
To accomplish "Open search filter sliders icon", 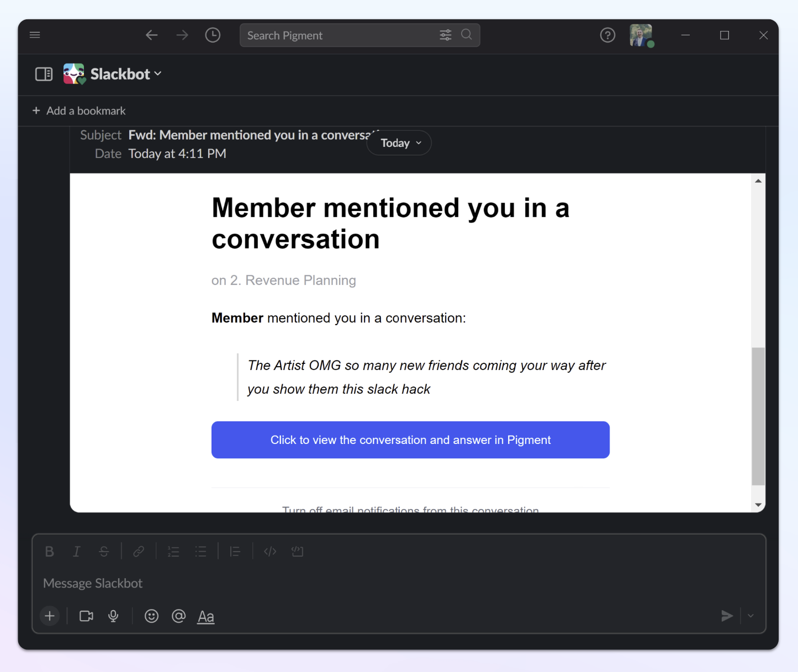I will pyautogui.click(x=446, y=35).
